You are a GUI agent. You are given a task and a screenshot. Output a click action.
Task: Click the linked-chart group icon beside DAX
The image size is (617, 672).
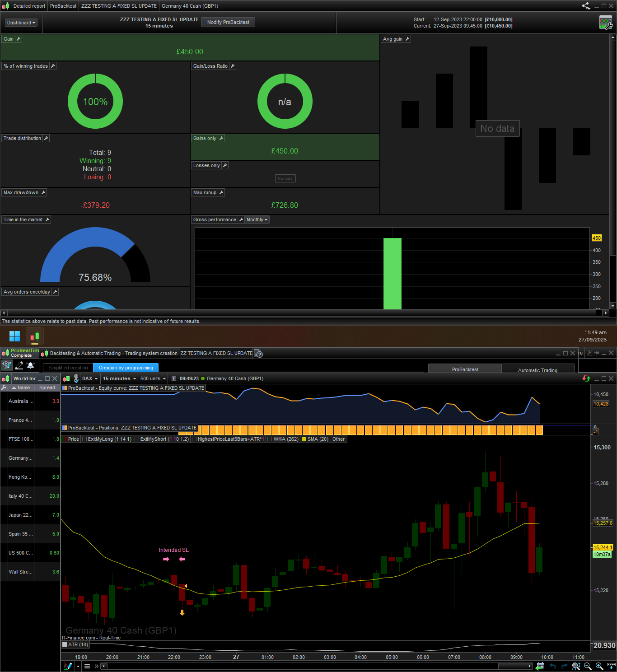(x=76, y=378)
